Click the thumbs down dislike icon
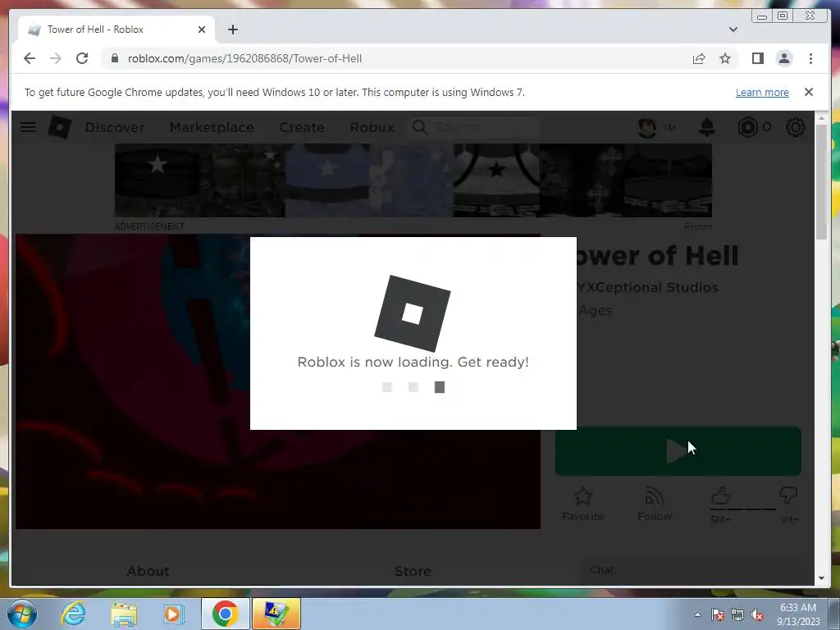 click(x=788, y=495)
